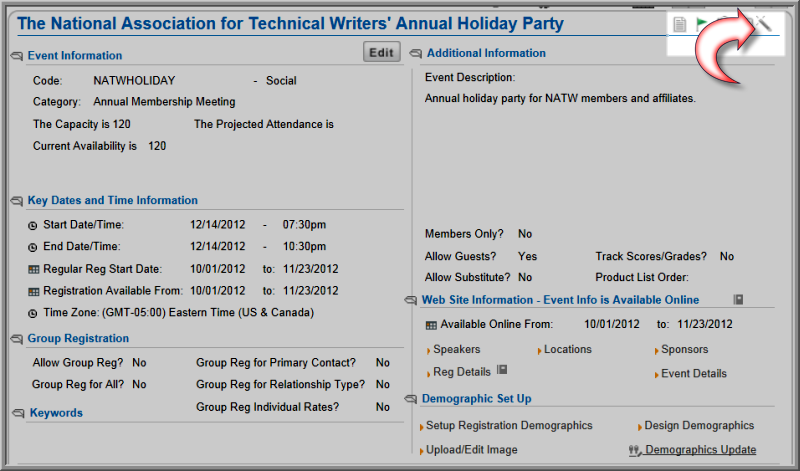
Task: Click calendar icon beside Regular Reg Start Date
Action: 34,269
